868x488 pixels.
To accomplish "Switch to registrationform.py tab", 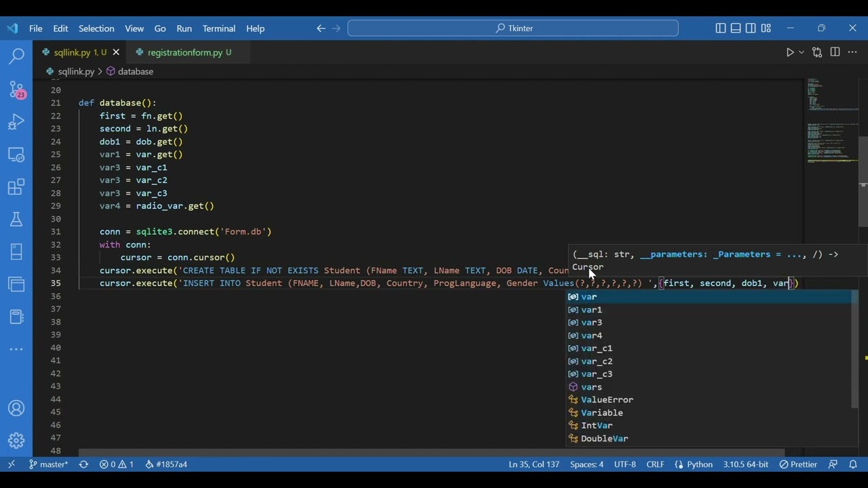I will point(184,52).
